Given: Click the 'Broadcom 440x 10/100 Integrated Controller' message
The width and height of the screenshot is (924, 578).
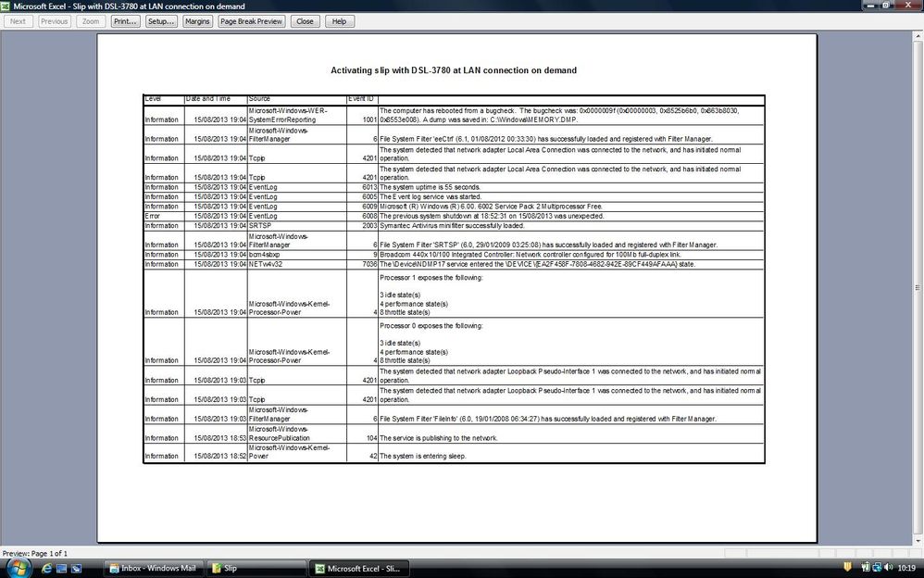Looking at the screenshot, I should coord(531,255).
